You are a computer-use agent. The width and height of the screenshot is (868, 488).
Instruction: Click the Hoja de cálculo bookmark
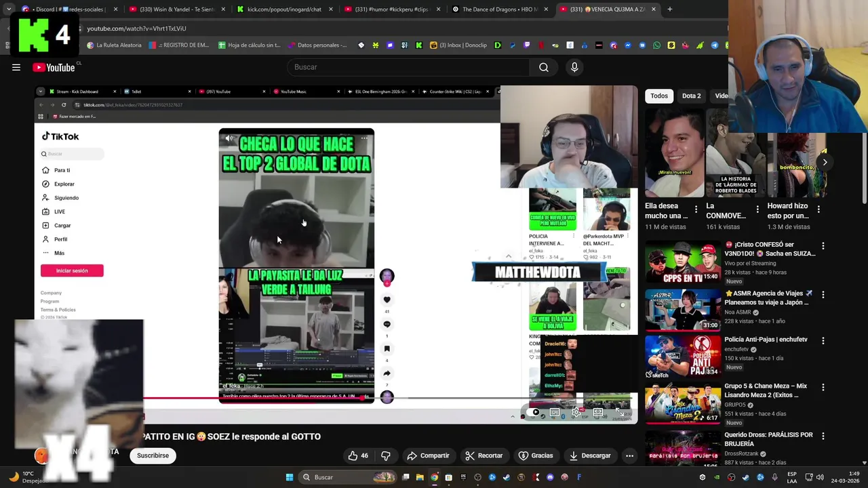point(249,45)
